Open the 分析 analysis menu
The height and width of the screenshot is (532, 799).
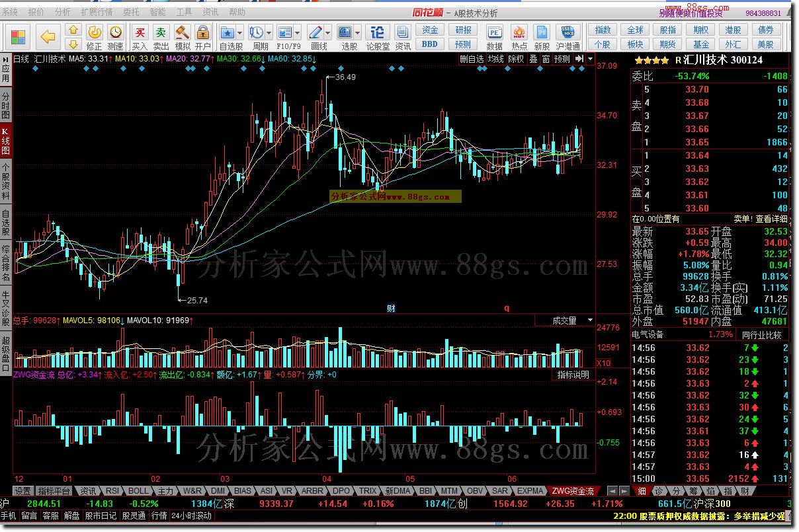pos(63,13)
